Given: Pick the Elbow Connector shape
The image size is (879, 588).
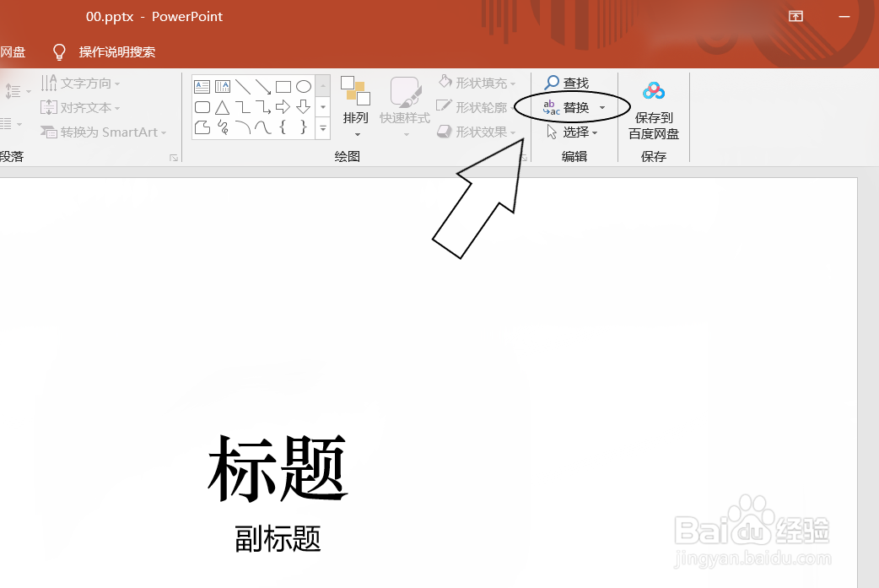Looking at the screenshot, I should coord(243,107).
